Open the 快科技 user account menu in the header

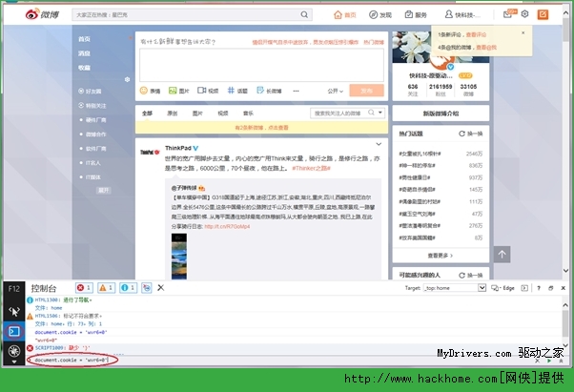[x=462, y=14]
